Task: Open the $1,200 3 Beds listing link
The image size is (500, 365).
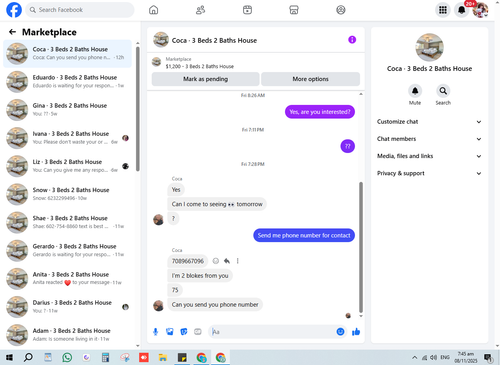Action: [200, 66]
